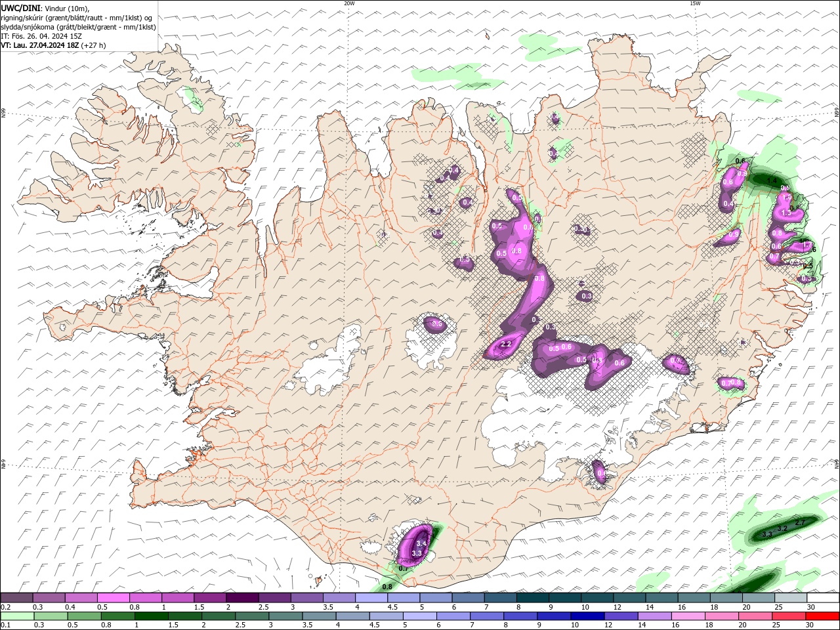Viewport: 840px width, 630px height.
Task: Select the darkest green 1–1.5 rain legend swatch
Action: coord(151,616)
